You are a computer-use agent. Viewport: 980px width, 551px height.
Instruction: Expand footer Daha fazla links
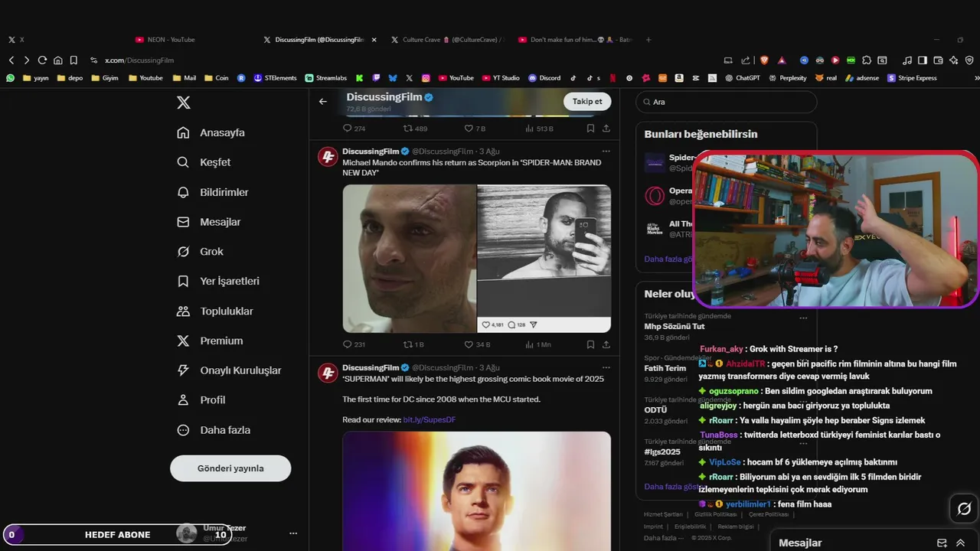tap(664, 538)
